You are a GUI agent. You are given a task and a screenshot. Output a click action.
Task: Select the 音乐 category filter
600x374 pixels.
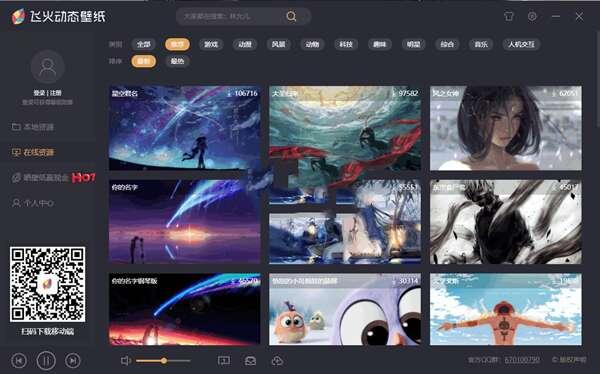pos(481,44)
